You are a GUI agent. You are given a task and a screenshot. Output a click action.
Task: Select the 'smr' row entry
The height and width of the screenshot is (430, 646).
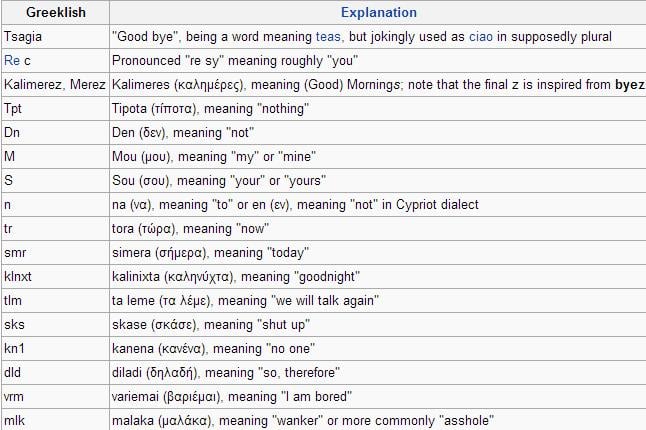tap(56, 252)
